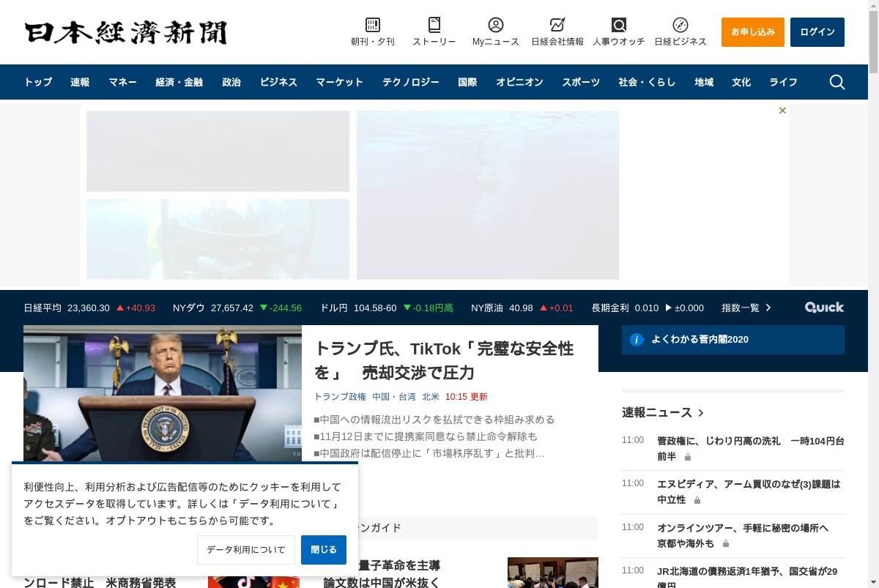Click the lock icon after 京都や海外も headline

[x=726, y=544]
